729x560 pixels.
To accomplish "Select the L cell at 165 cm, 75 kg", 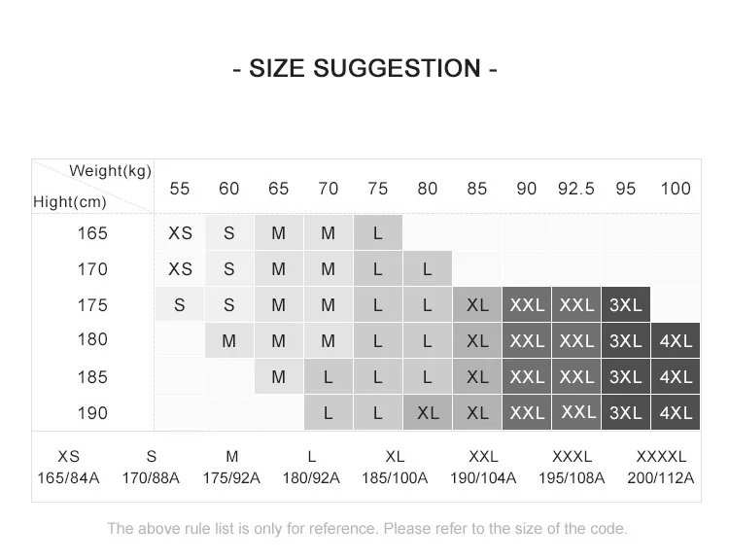I will click(377, 232).
